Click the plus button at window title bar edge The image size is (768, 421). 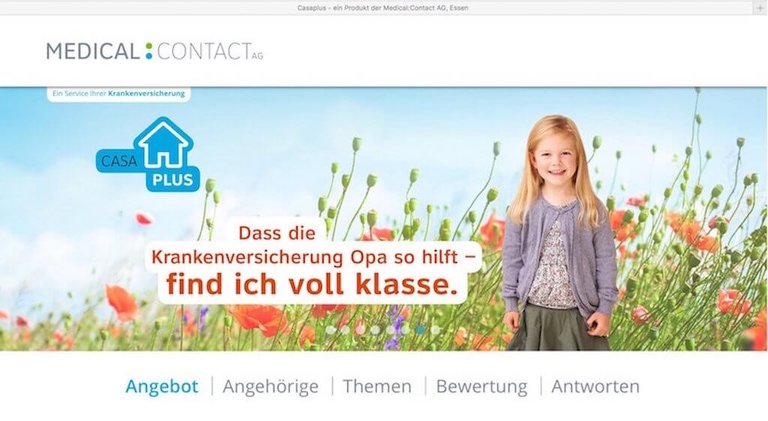pos(760,8)
